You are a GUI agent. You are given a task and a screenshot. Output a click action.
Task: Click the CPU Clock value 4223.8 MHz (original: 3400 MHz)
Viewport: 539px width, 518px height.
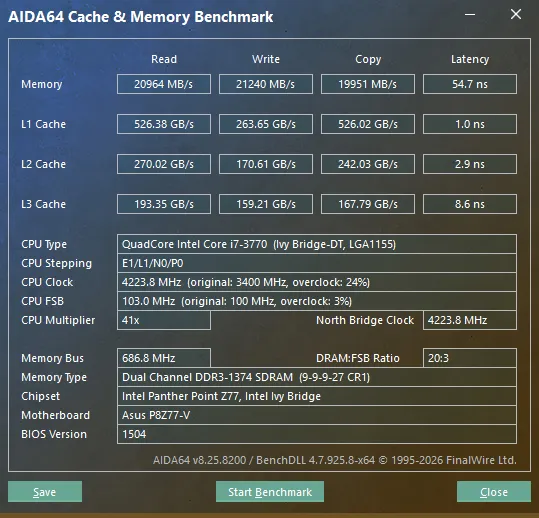click(317, 282)
